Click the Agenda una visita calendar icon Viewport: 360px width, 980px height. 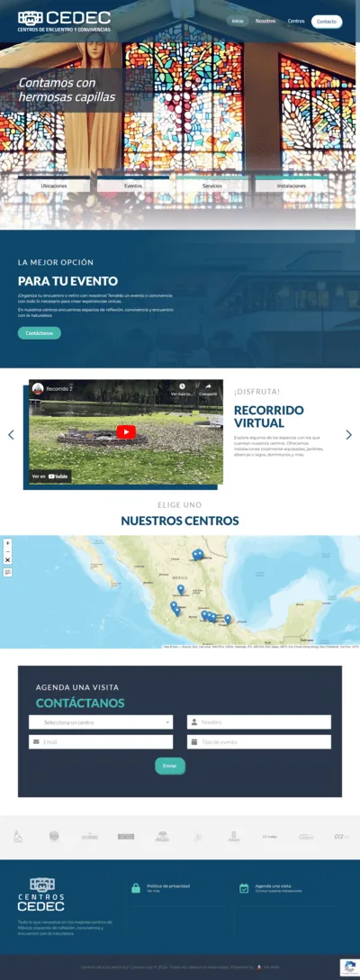(x=244, y=888)
